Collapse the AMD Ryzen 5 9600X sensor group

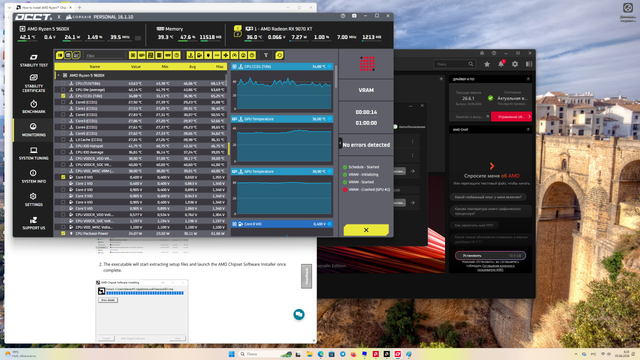point(58,76)
